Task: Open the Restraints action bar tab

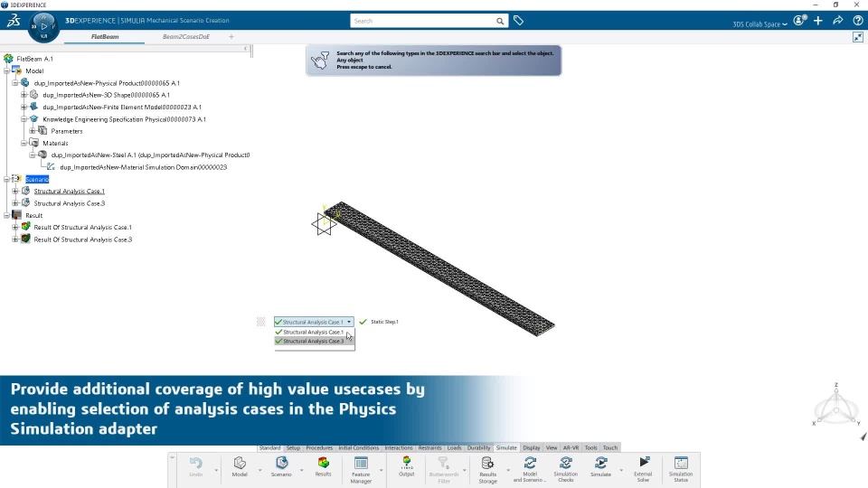Action: tap(430, 447)
